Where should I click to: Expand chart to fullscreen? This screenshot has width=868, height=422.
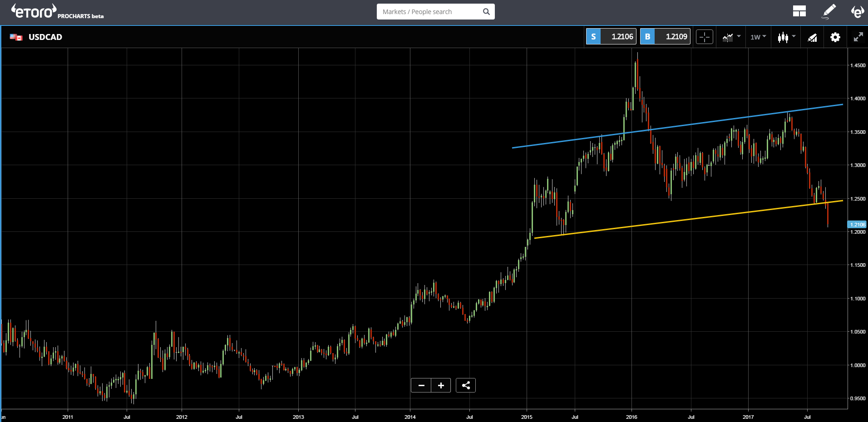pyautogui.click(x=858, y=37)
